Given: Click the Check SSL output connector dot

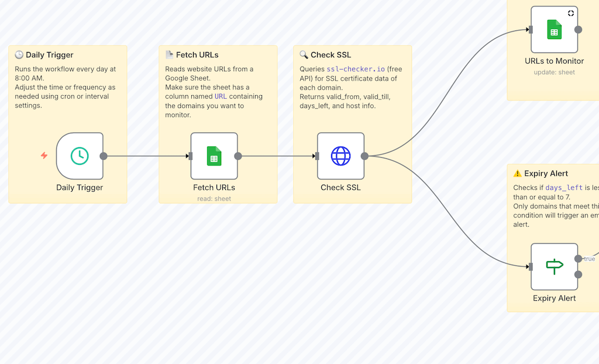Looking at the screenshot, I should click(x=364, y=156).
